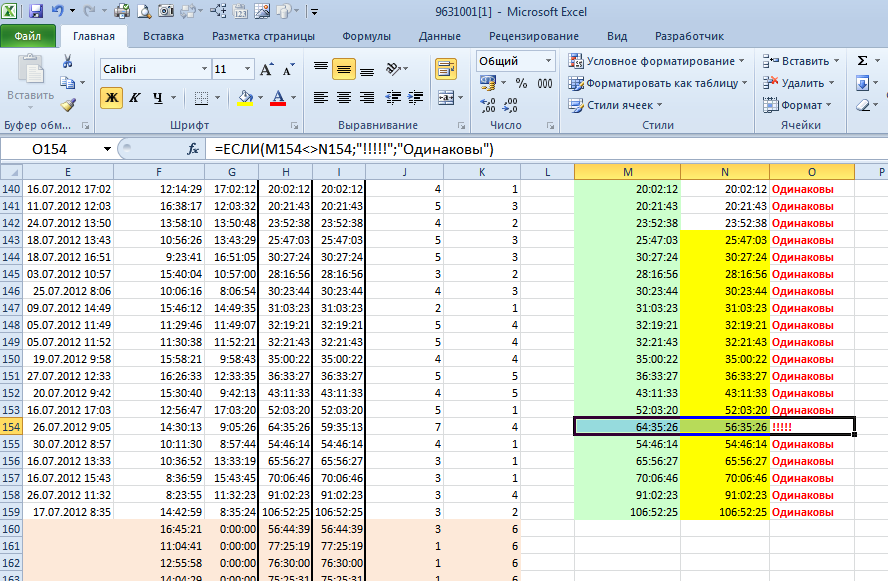Viewport: 888px width, 581px height.
Task: Click the Thousands Separator 000 icon
Action: pos(545,83)
